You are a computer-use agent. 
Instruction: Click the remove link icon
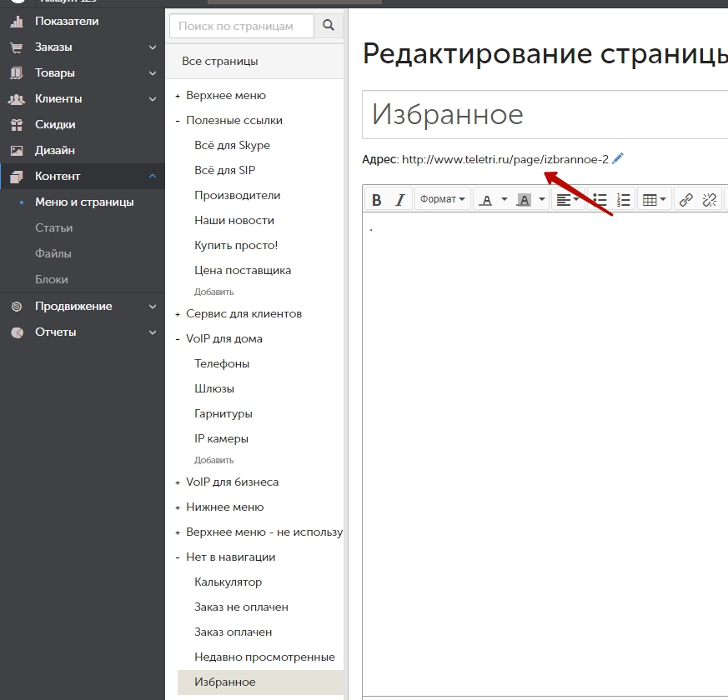click(710, 200)
